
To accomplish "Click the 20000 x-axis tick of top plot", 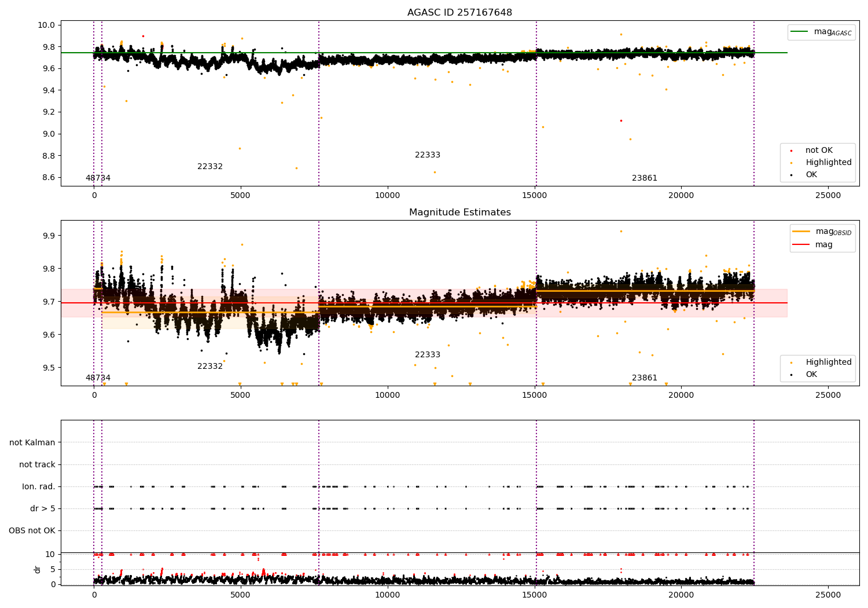I will (x=681, y=196).
